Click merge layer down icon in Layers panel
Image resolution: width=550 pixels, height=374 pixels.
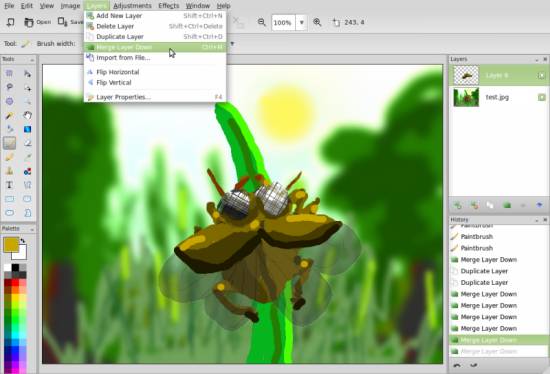507,205
